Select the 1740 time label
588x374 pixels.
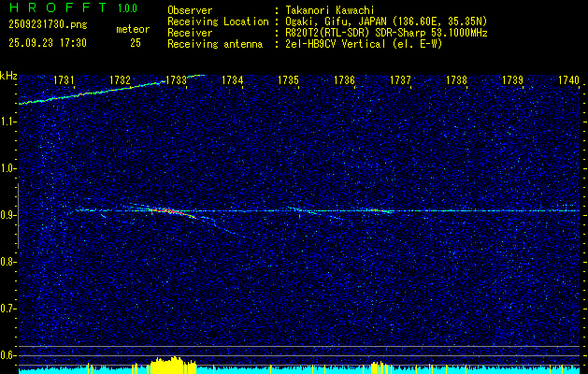coord(569,80)
